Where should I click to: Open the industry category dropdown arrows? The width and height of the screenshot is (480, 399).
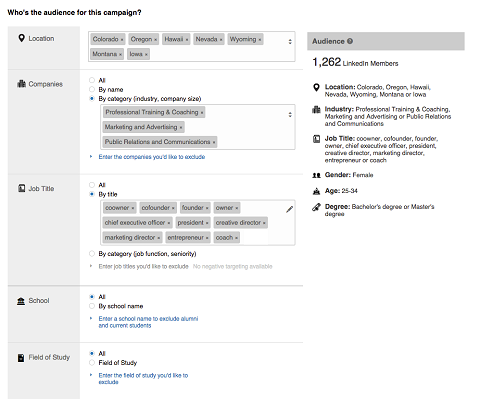(290, 114)
